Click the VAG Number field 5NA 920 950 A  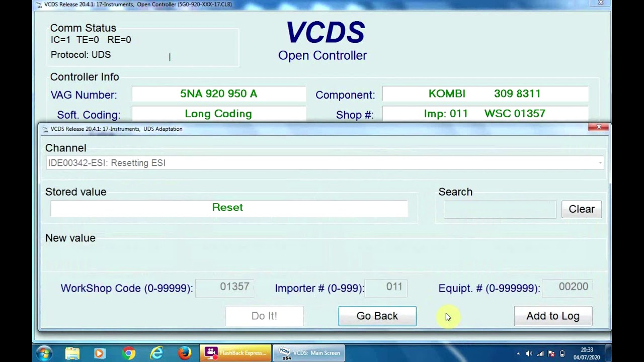(219, 94)
